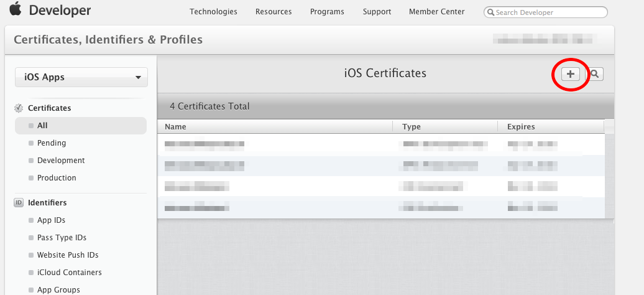Open Production certificates list
This screenshot has height=295, width=644.
point(57,178)
